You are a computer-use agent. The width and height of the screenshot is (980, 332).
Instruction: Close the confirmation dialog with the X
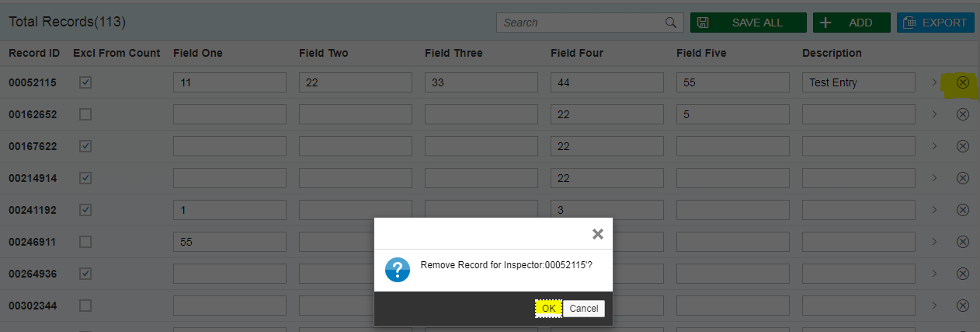click(x=597, y=233)
